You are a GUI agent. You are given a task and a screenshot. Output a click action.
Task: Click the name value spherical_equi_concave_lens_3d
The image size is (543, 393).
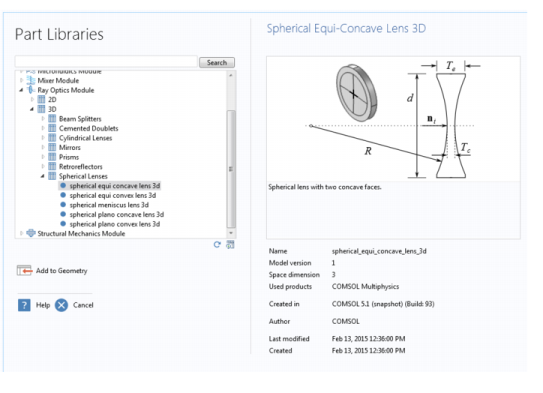[379, 251]
